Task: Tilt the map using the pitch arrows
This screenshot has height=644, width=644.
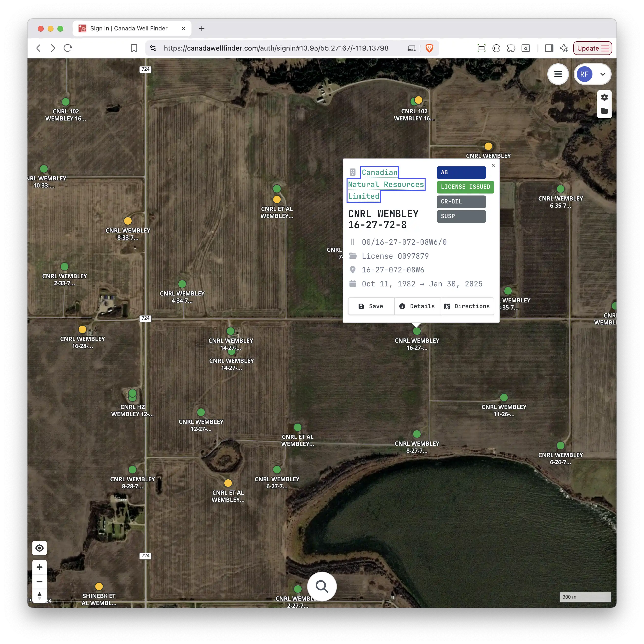Action: [39, 595]
